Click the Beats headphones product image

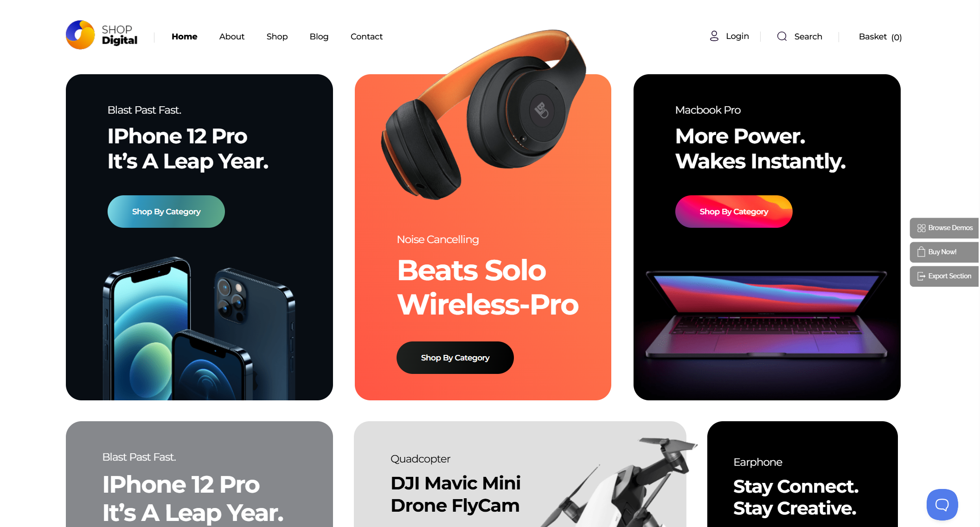coord(482,114)
